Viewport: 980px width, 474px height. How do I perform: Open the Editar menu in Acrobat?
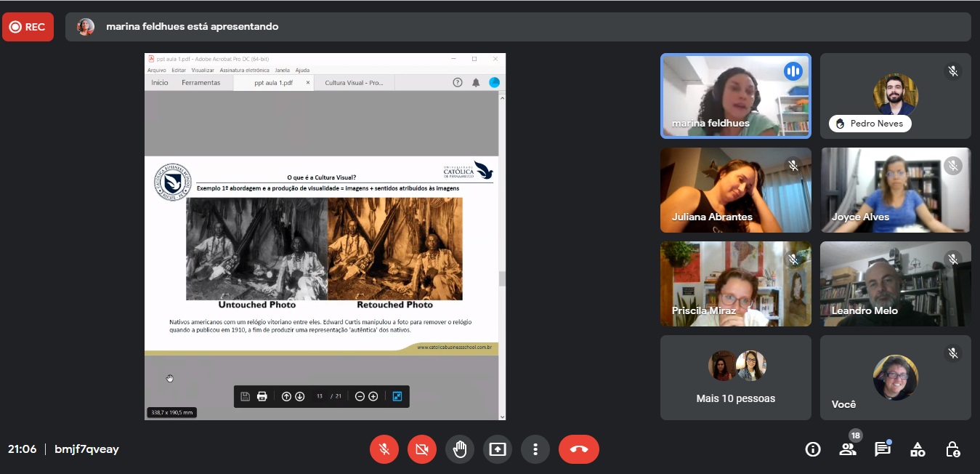(179, 71)
